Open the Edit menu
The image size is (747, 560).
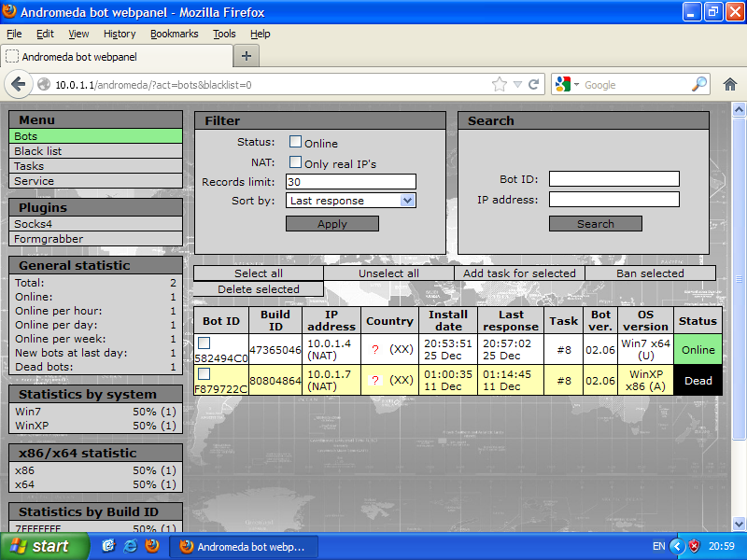[45, 34]
